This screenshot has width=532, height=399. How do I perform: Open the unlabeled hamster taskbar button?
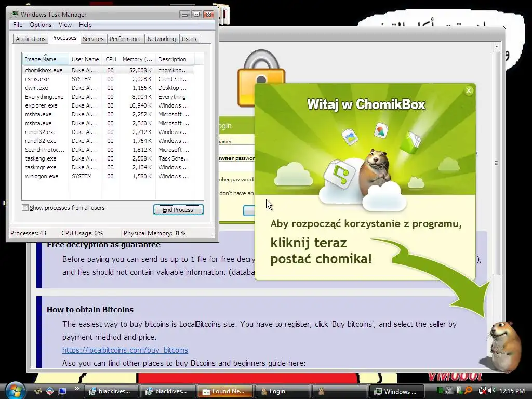pyautogui.click(x=339, y=391)
